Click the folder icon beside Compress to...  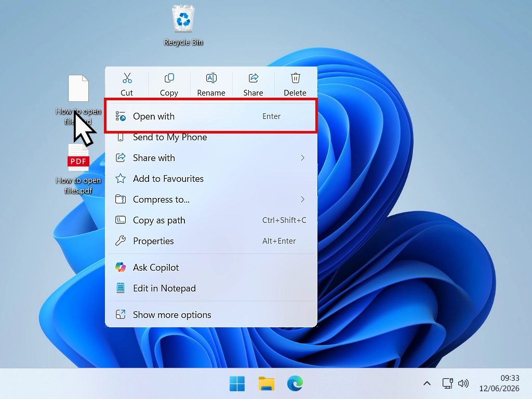coord(121,199)
